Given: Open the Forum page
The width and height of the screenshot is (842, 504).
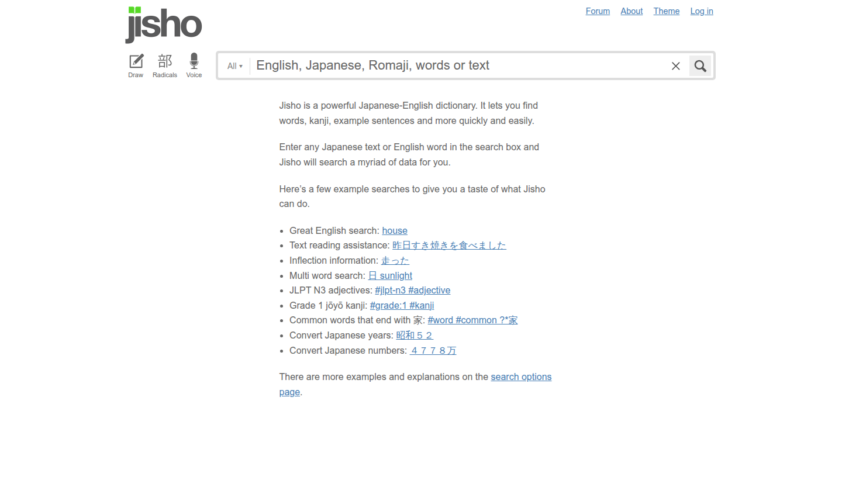Looking at the screenshot, I should tap(598, 11).
